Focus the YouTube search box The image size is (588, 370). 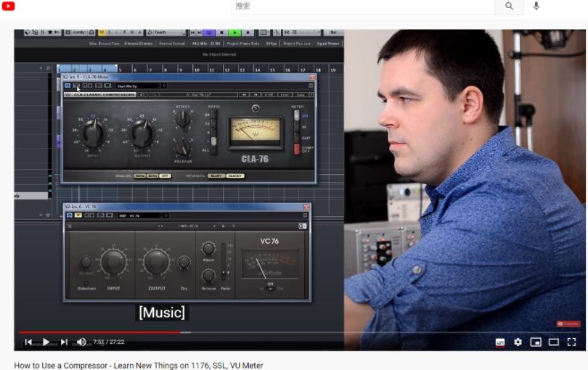pos(363,7)
